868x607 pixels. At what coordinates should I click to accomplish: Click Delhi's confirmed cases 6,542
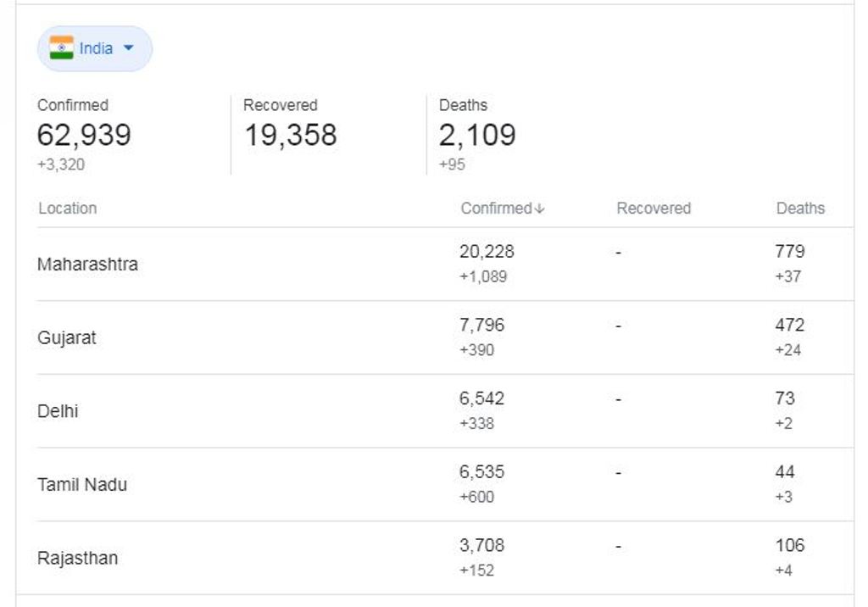coord(481,398)
